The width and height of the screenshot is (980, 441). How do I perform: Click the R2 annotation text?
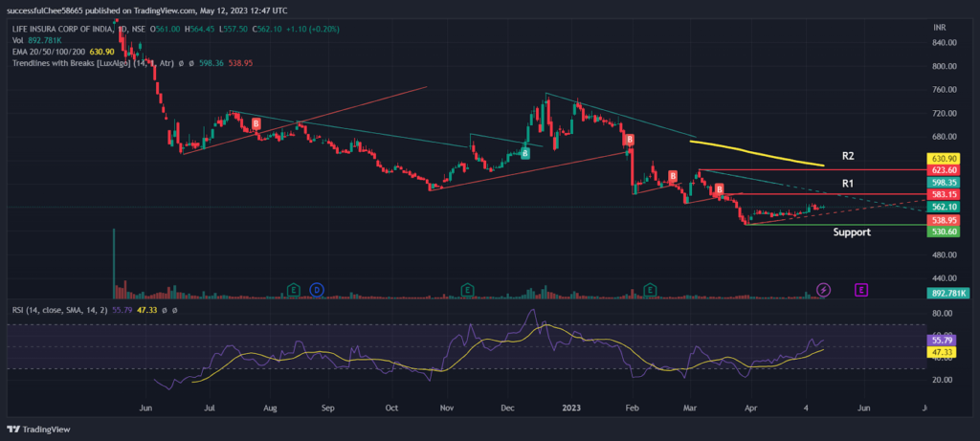click(x=848, y=154)
